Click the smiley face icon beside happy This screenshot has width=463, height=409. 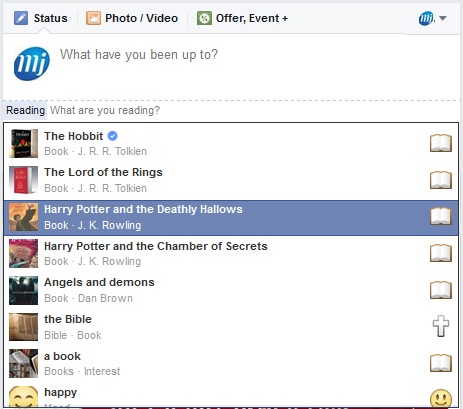coord(441,398)
